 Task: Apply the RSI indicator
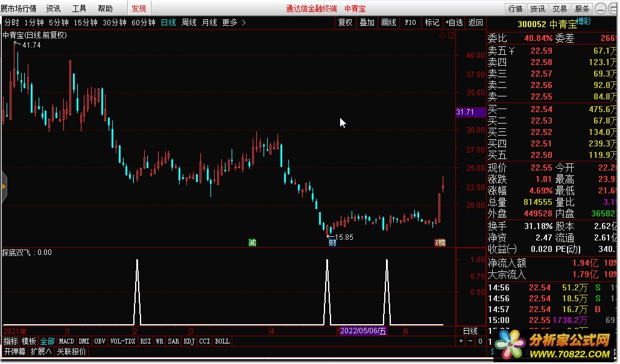click(x=145, y=341)
